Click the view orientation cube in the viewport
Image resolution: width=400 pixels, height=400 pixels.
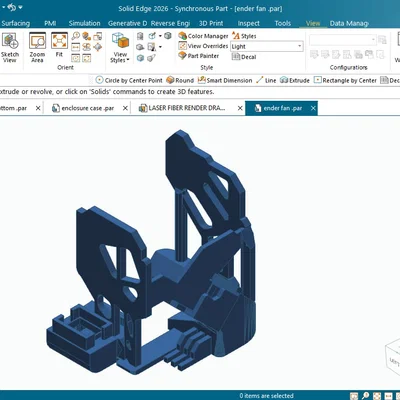(393, 357)
